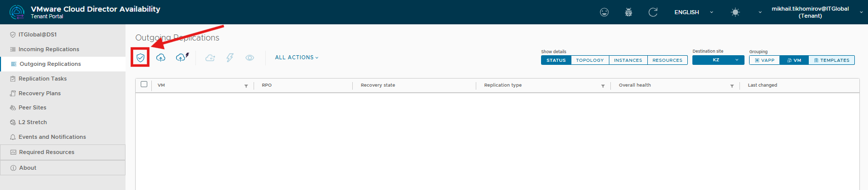
Task: Click the eye view icon in toolbar
Action: pyautogui.click(x=250, y=58)
